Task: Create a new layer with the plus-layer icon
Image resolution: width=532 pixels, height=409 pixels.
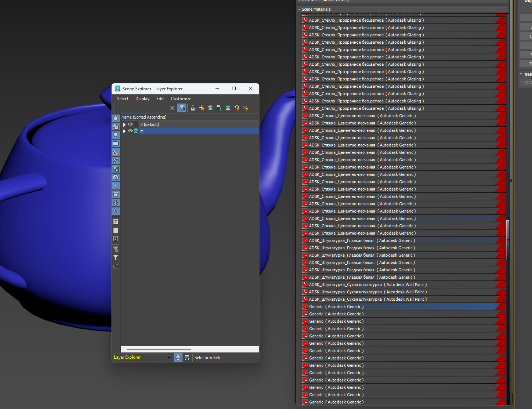Action: pyautogui.click(x=202, y=108)
